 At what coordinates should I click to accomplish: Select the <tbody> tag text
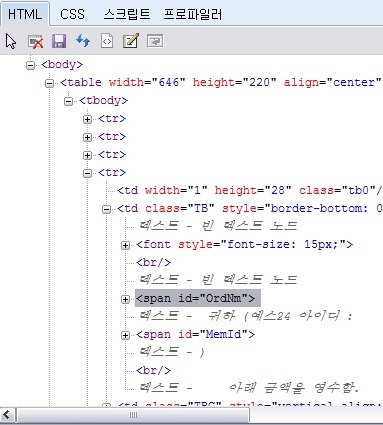coord(103,100)
